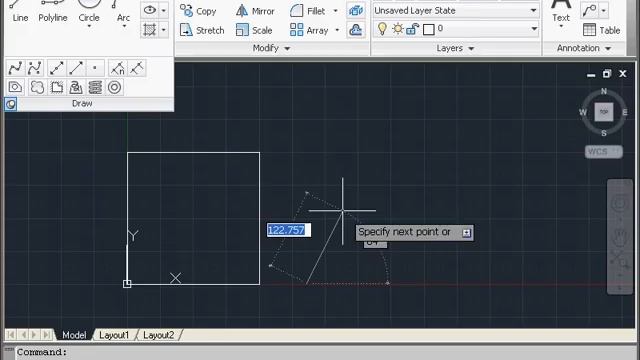Image resolution: width=640 pixels, height=360 pixels.
Task: Switch to the Layout2 tab
Action: [x=158, y=335]
